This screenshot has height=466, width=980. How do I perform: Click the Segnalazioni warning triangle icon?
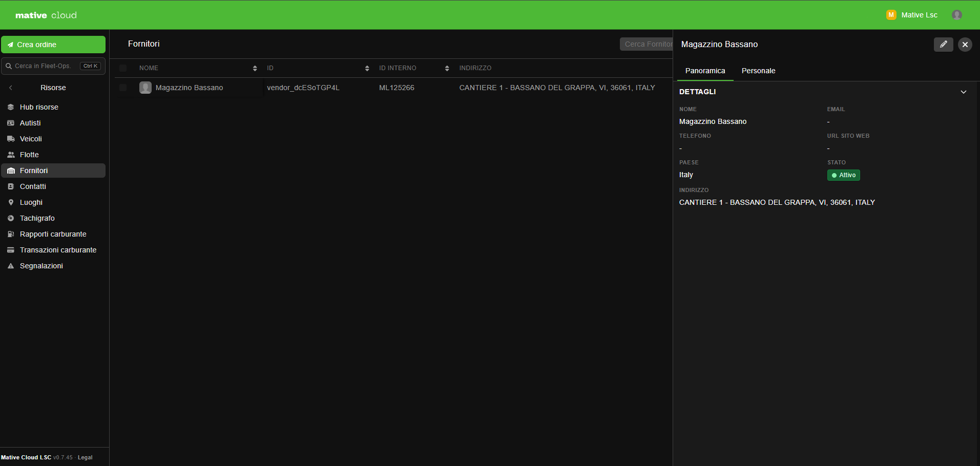(x=11, y=266)
